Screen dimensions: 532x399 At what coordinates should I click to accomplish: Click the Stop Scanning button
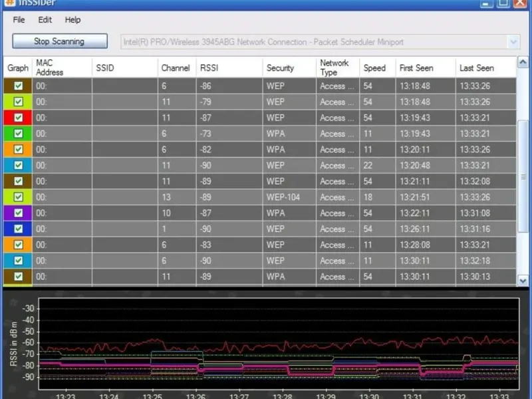(x=59, y=41)
